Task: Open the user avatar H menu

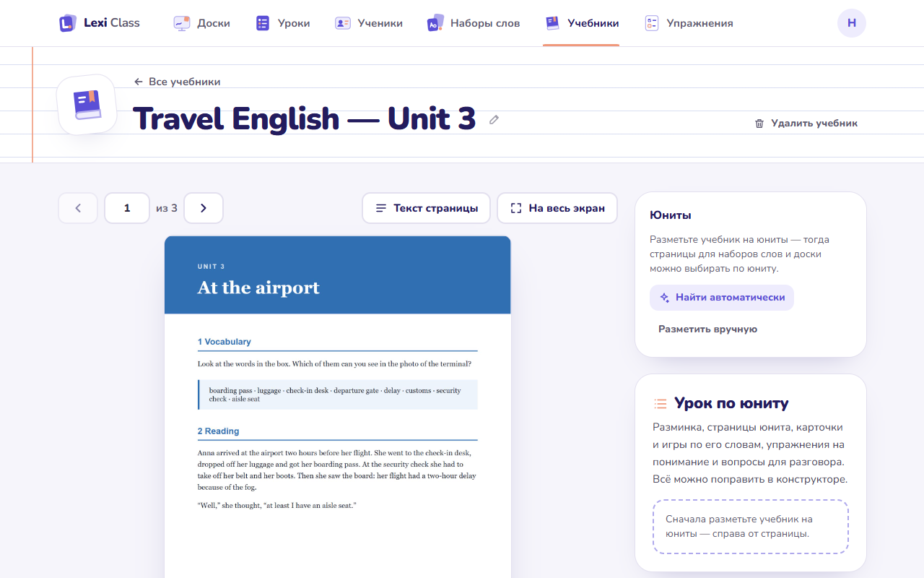Action: pyautogui.click(x=852, y=23)
